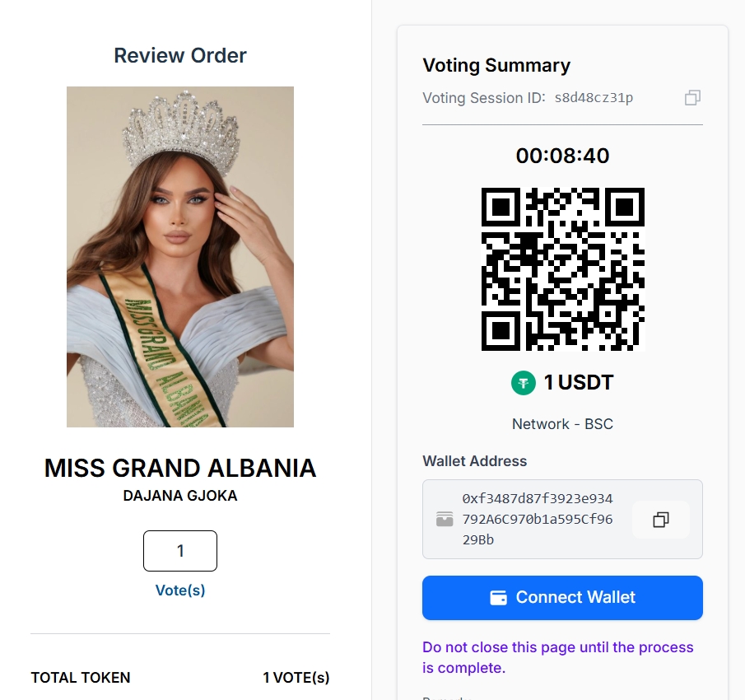
Task: Click the Voting Summary heading
Action: coord(496,66)
